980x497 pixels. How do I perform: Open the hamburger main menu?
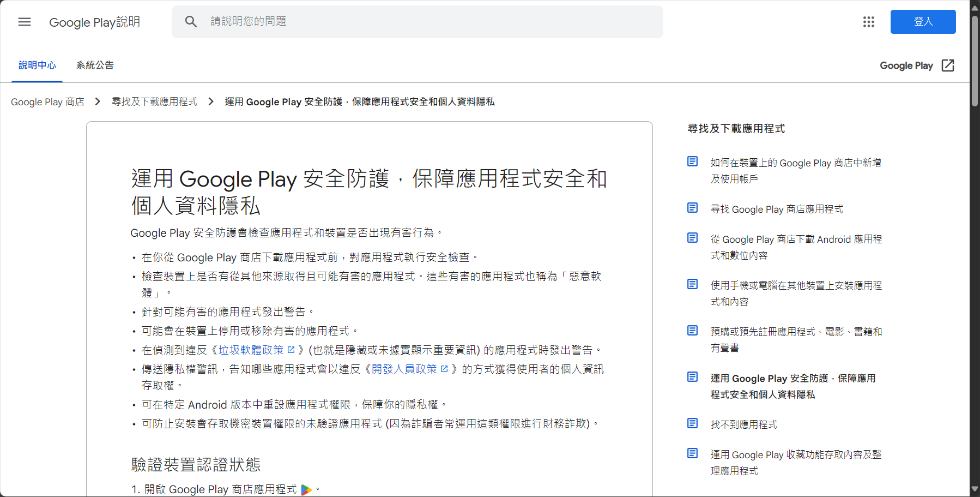click(x=25, y=22)
